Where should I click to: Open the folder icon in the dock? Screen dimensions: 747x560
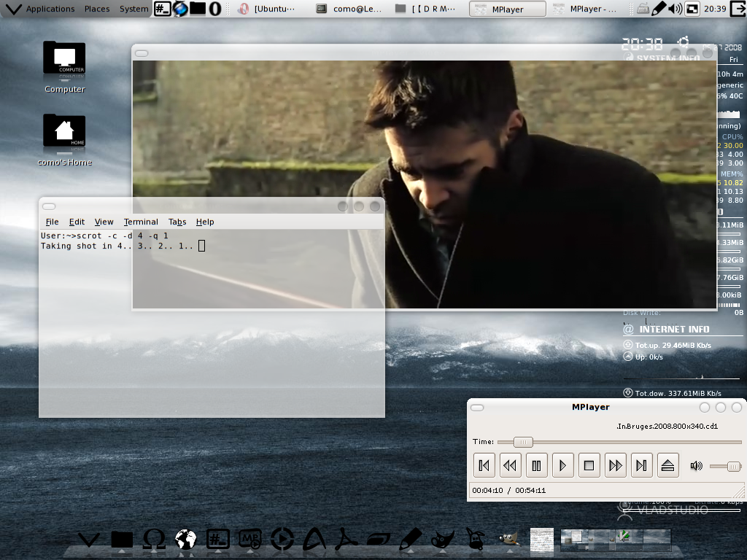tap(122, 540)
